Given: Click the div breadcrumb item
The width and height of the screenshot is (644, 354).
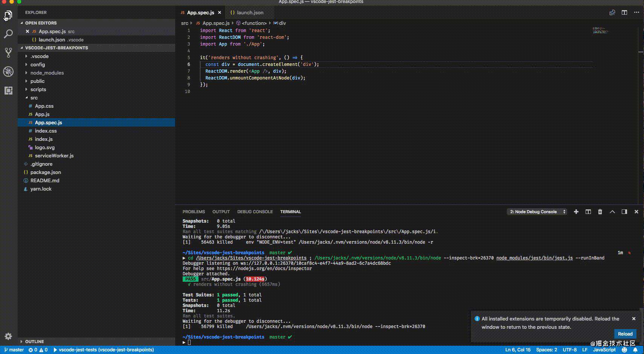Looking at the screenshot, I should click(279, 23).
